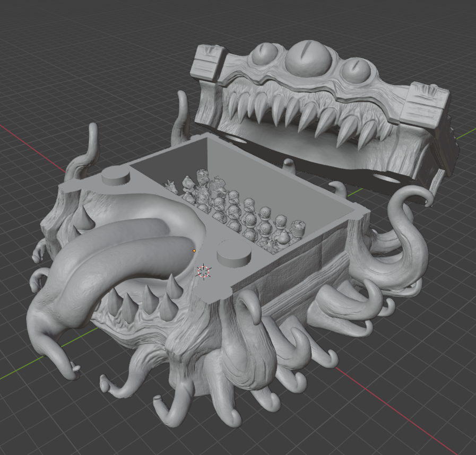Click the orange object origin dot
The image size is (476, 455).
tap(194, 251)
